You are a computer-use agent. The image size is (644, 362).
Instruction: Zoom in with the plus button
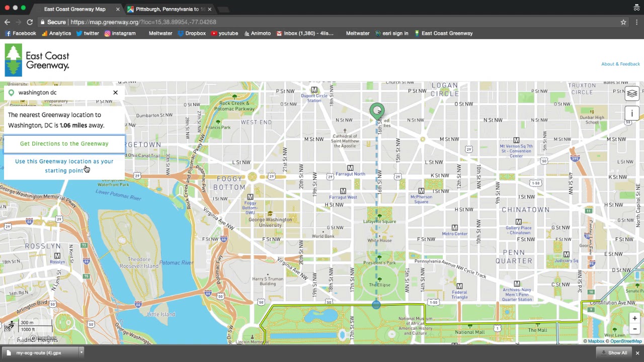pyautogui.click(x=634, y=318)
